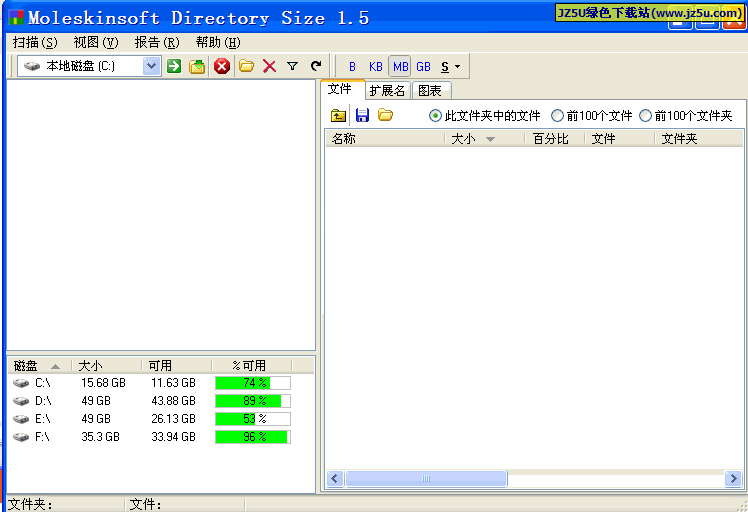748x512 pixels.
Task: Click the horizontal scrollbar left arrow
Action: tap(335, 478)
